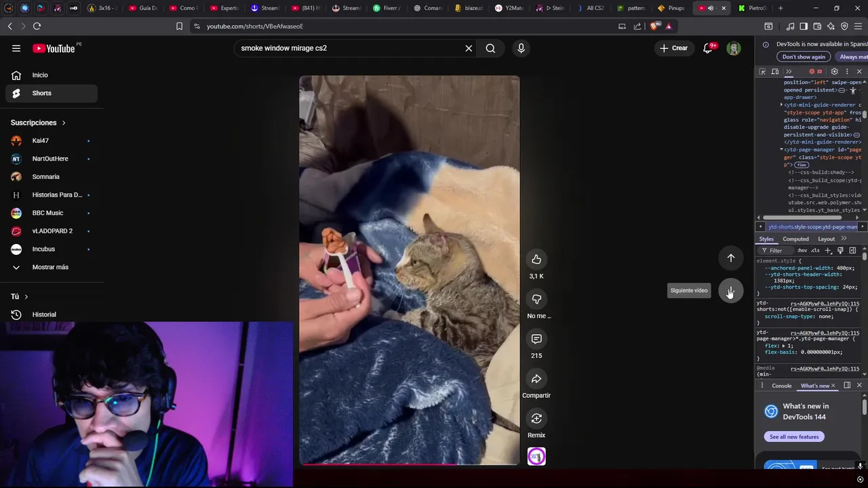Toggle browser sidebar panel
868x488 pixels.
pyautogui.click(x=804, y=26)
